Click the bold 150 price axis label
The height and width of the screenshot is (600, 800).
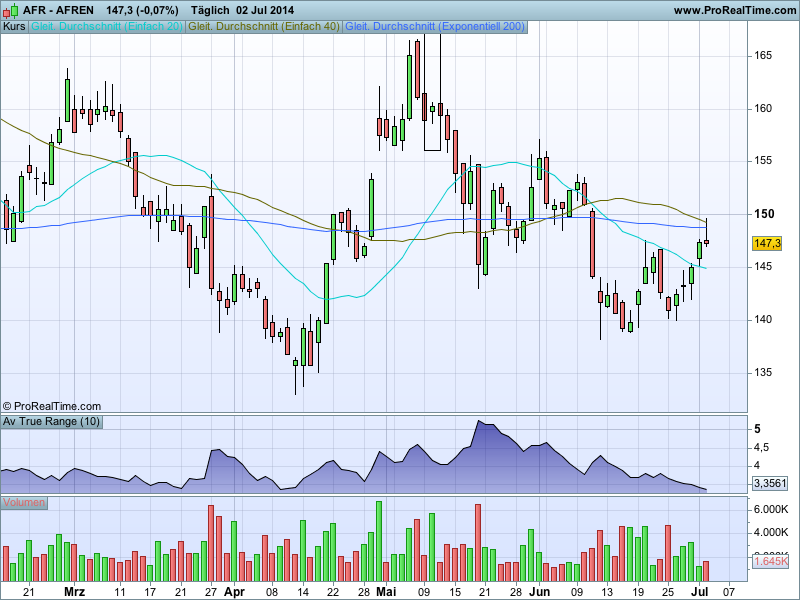764,214
